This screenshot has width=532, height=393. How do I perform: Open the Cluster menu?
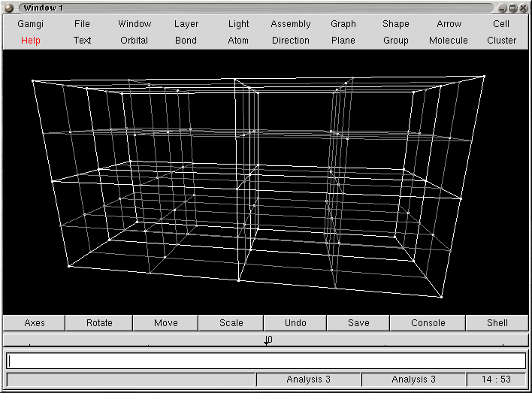[x=501, y=41]
